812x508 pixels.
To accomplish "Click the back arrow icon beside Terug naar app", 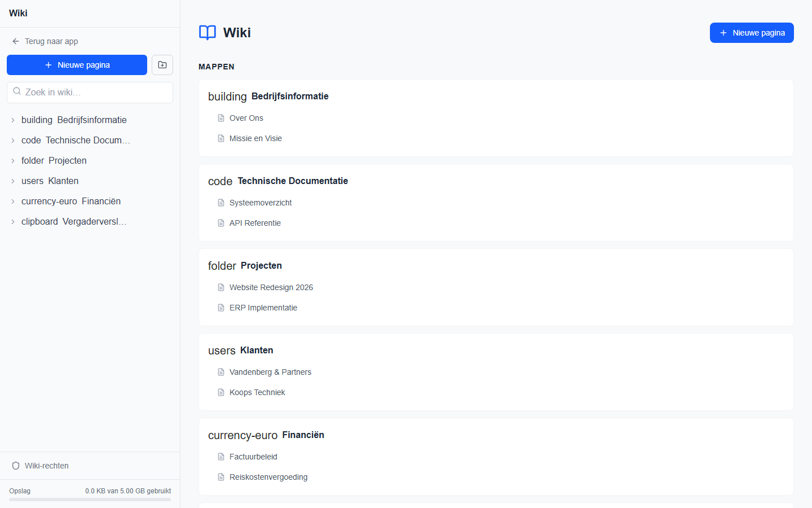I will click(16, 41).
